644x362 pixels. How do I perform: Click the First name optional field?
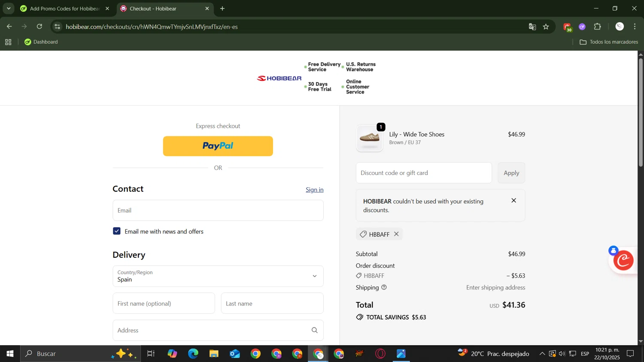point(164,303)
